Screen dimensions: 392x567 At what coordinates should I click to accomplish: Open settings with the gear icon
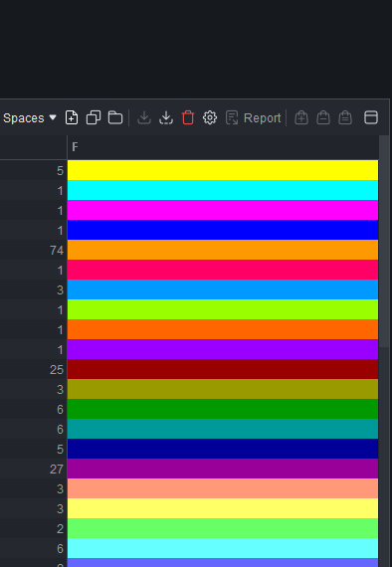pyautogui.click(x=210, y=118)
